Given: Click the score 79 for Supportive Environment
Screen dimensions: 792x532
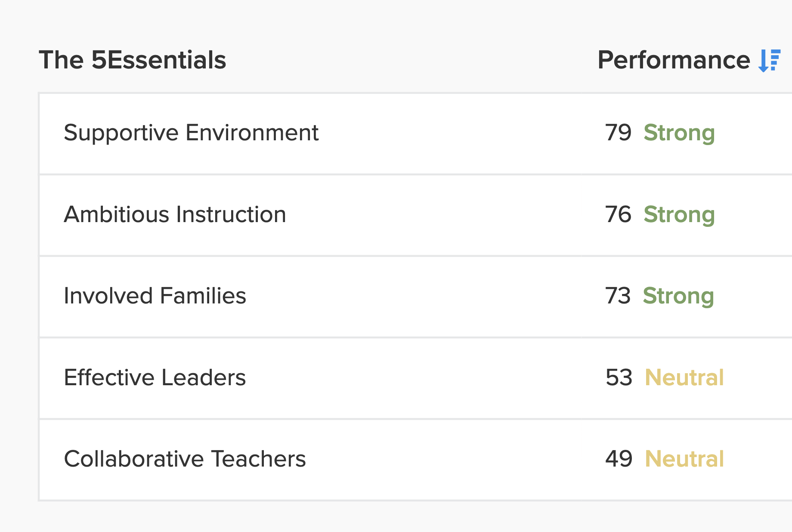Looking at the screenshot, I should pyautogui.click(x=618, y=133).
